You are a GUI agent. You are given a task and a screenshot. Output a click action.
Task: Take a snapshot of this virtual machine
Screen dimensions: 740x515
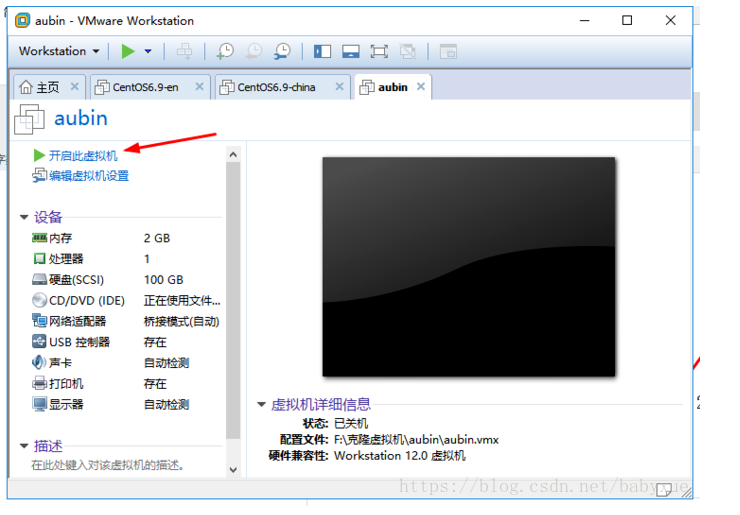pos(225,51)
